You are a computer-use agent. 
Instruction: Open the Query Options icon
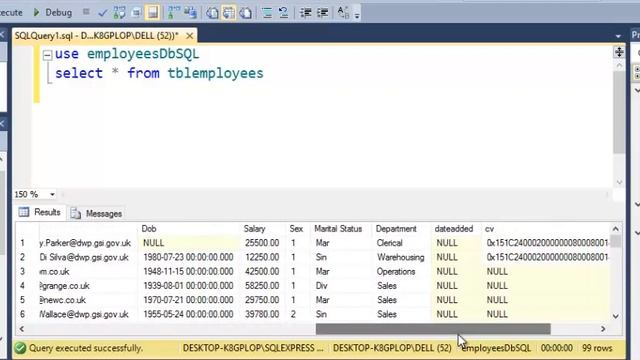(136, 13)
